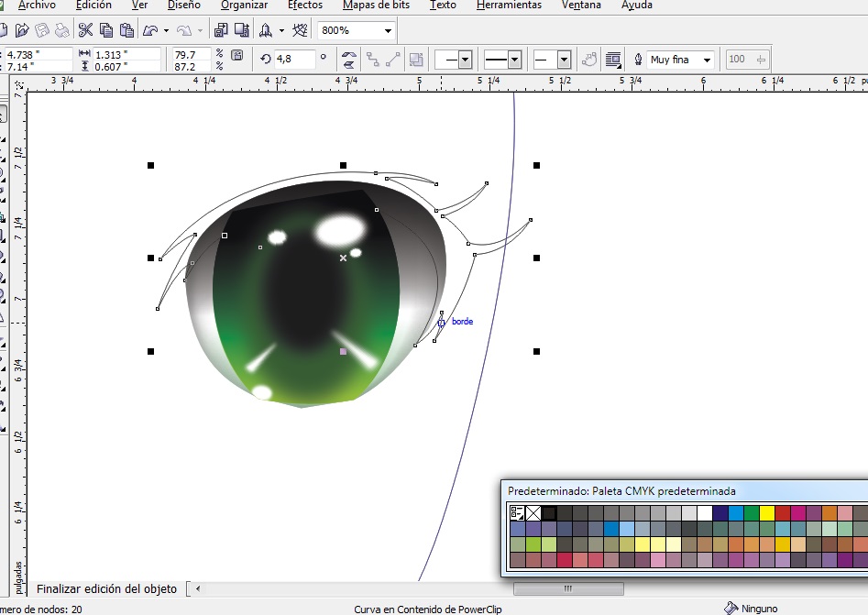Click the rotation angle input field
The width and height of the screenshot is (868, 615).
click(293, 59)
